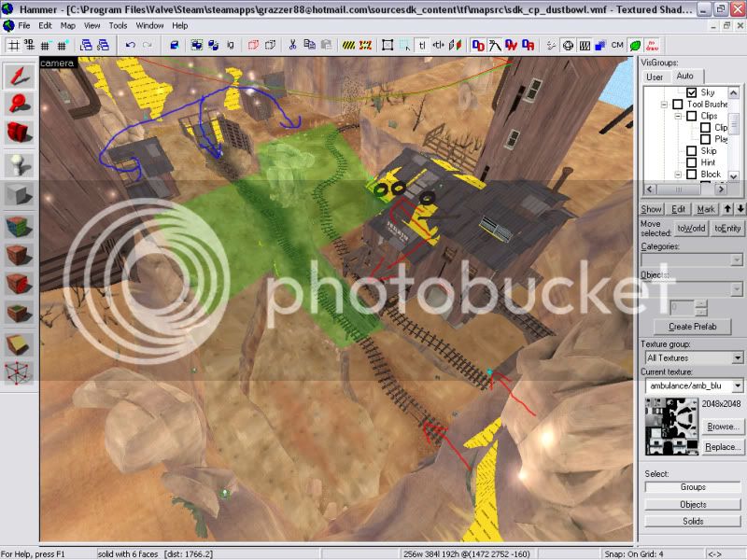Image resolution: width=747 pixels, height=560 pixels.
Task: Open the Tools menu
Action: coord(118,25)
